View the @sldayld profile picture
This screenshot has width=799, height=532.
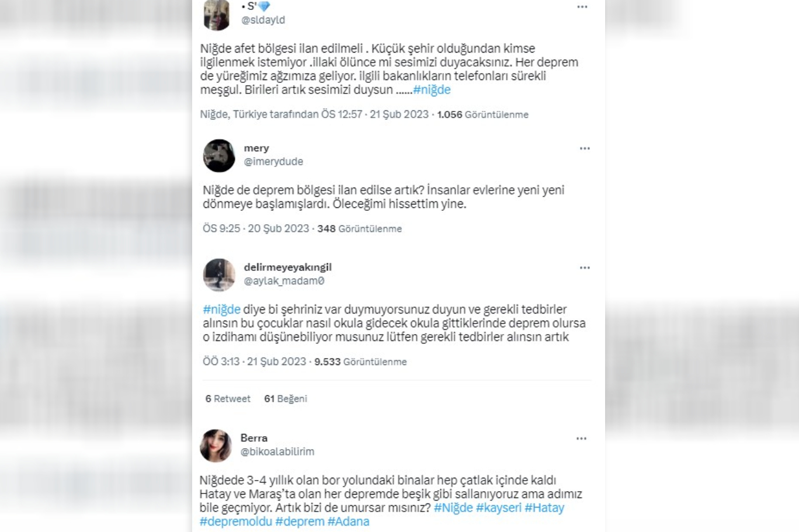[x=217, y=15]
